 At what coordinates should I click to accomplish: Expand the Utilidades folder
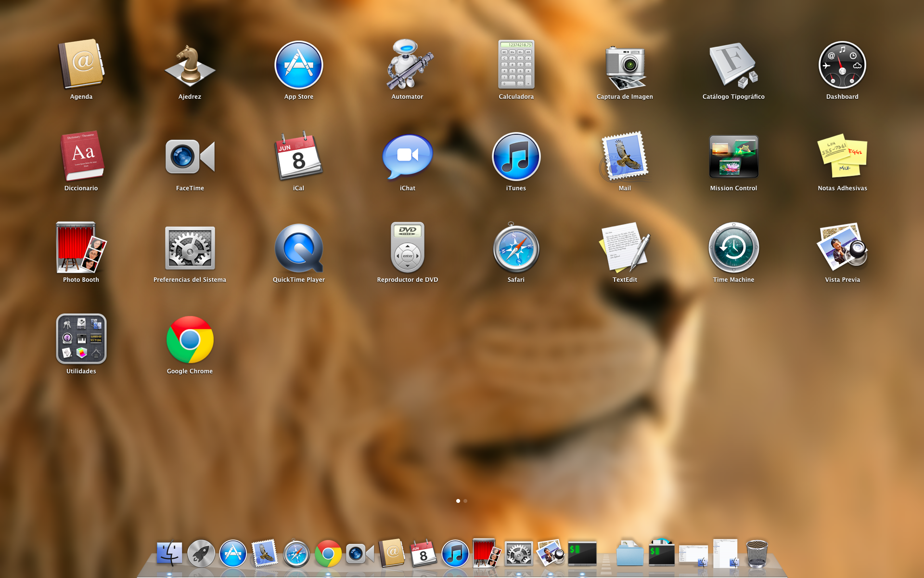(81, 339)
